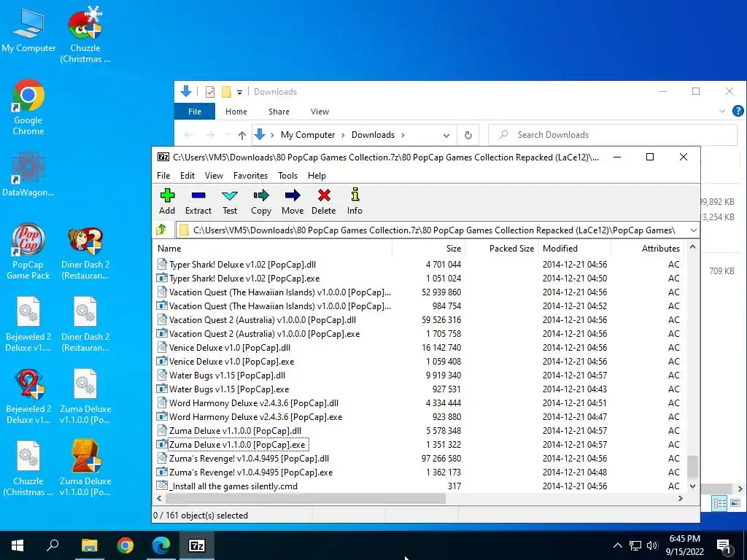Open the Google Chrome desktop shortcut

point(28,107)
